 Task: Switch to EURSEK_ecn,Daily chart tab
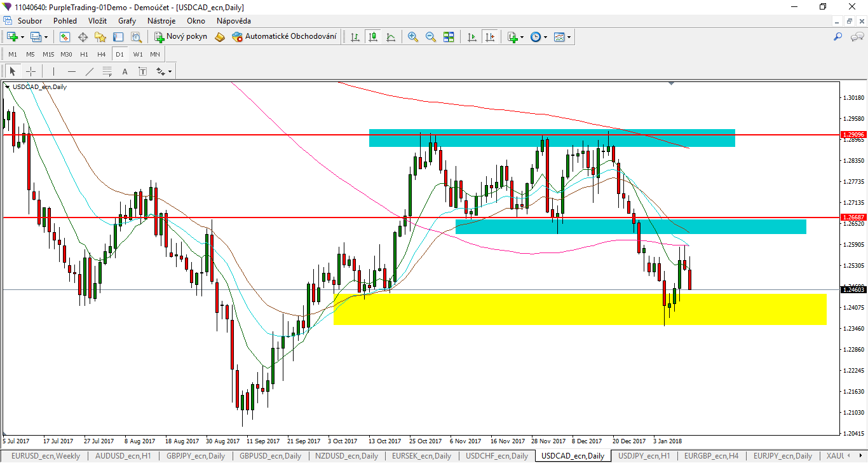[421, 456]
